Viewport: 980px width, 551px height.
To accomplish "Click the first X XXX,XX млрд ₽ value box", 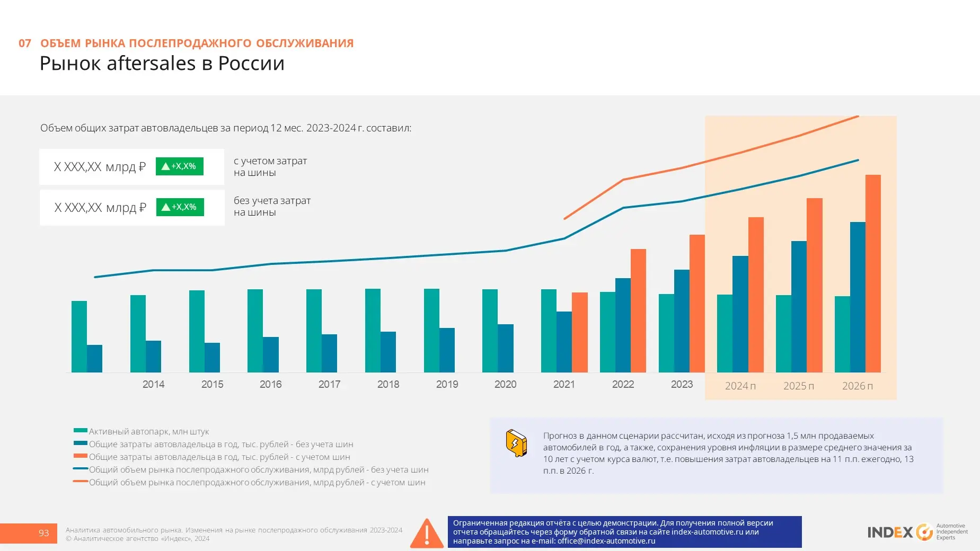I will tap(132, 167).
